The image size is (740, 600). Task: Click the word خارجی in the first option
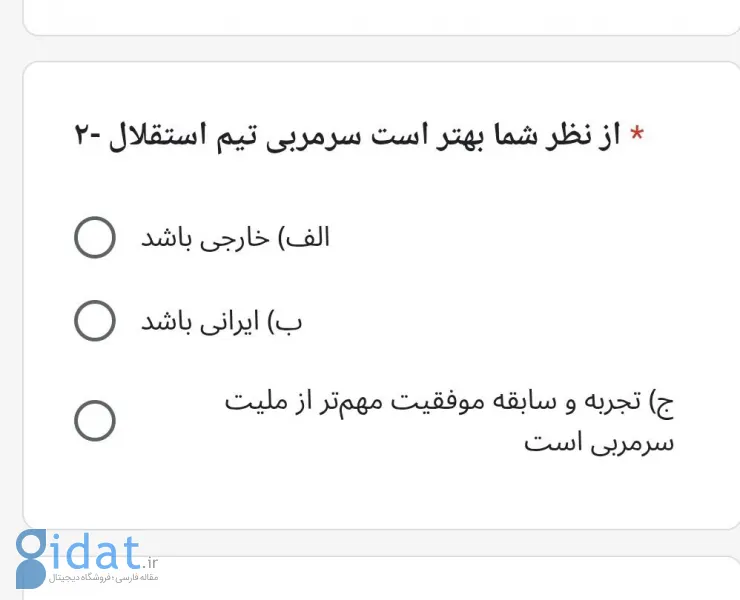[235, 238]
